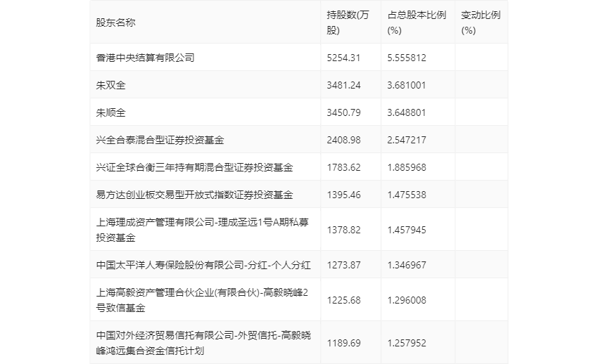Select the percentage 1.257952
This screenshot has width=598, height=364.
click(407, 343)
